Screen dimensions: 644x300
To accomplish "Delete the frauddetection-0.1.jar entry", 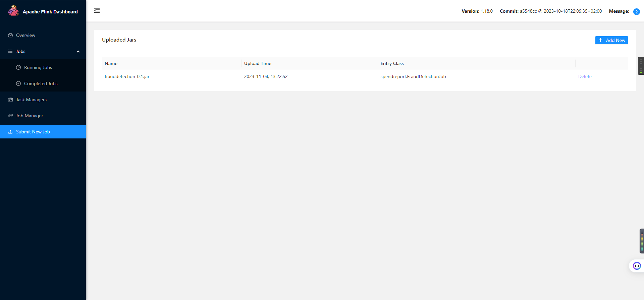I will pyautogui.click(x=585, y=76).
